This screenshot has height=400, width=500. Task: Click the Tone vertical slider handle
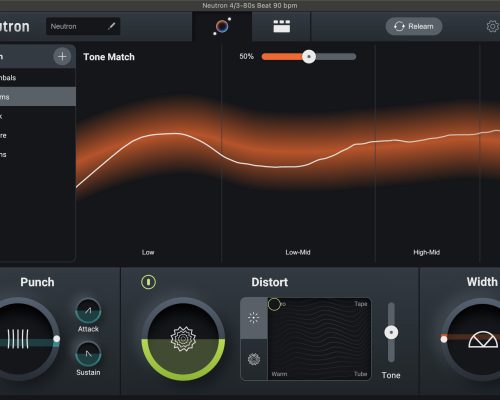coord(391,332)
